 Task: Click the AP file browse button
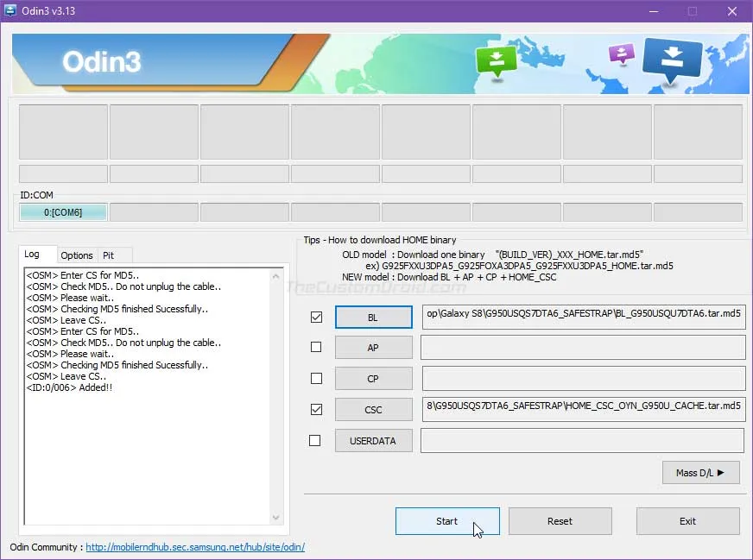tap(373, 348)
